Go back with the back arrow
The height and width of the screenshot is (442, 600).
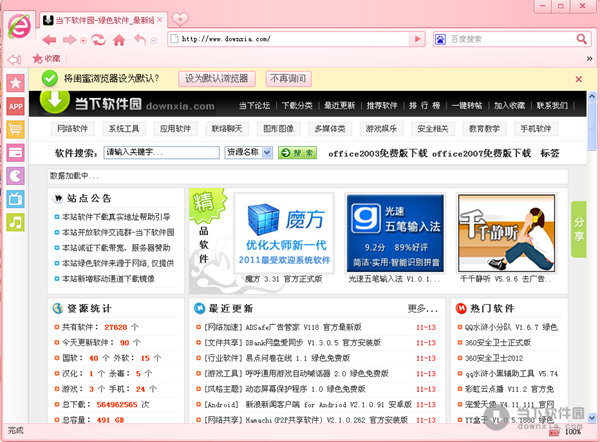pyautogui.click(x=49, y=39)
